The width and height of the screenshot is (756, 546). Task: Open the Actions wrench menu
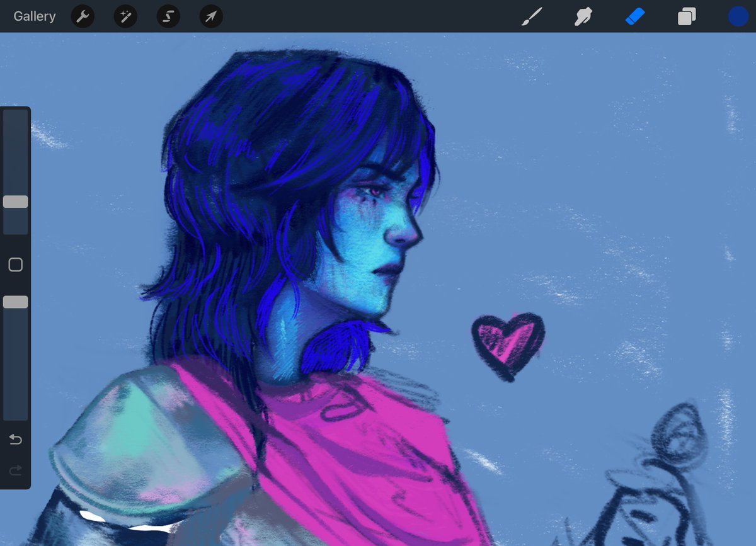[x=82, y=16]
